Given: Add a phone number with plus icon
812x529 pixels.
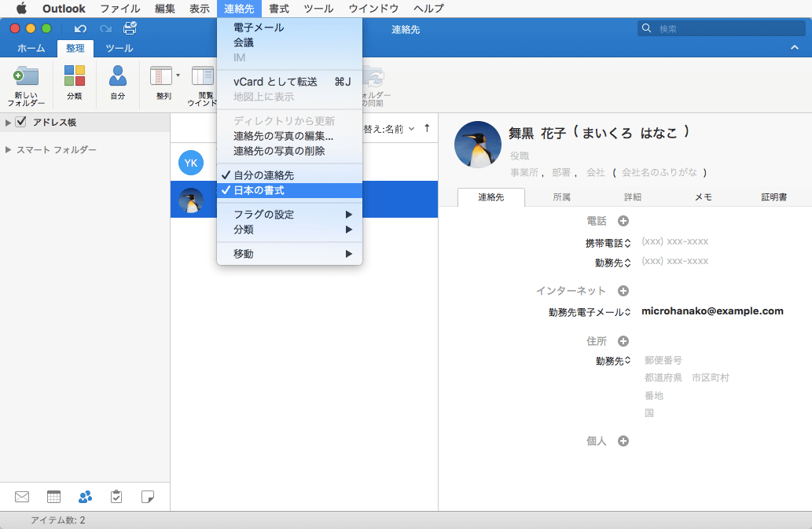Looking at the screenshot, I should [623, 221].
